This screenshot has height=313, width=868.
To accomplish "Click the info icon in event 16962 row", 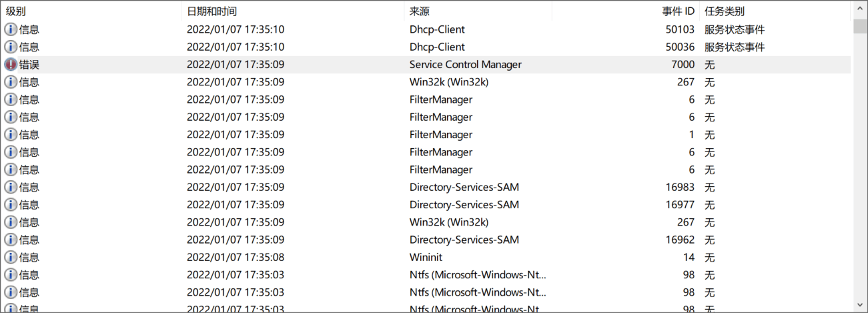I will pyautogui.click(x=11, y=240).
